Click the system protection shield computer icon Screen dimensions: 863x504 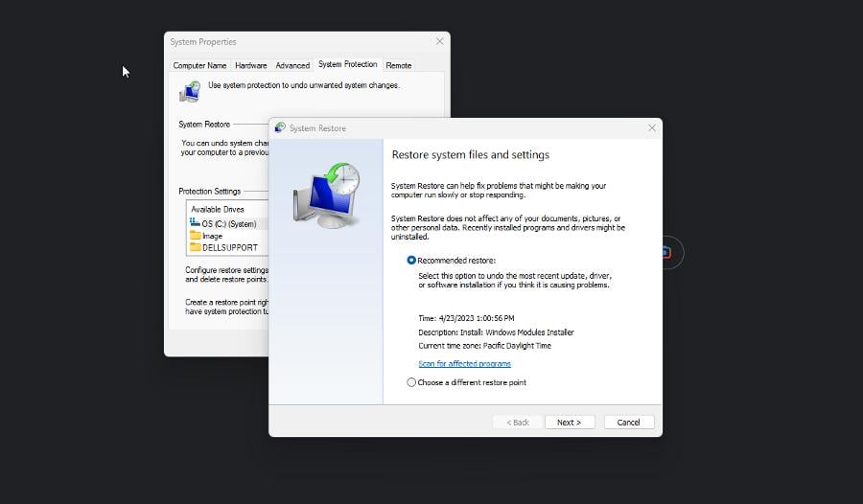(x=190, y=91)
